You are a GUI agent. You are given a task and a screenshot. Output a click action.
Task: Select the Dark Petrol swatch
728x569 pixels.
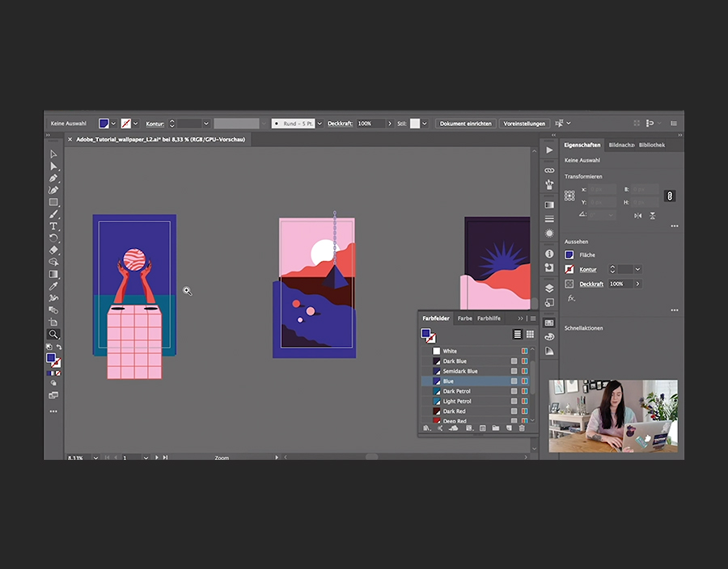(476, 391)
